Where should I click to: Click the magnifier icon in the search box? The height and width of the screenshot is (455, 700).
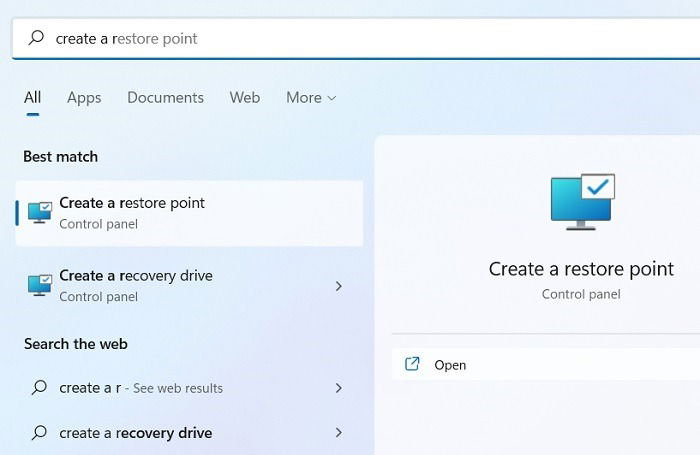pos(36,38)
